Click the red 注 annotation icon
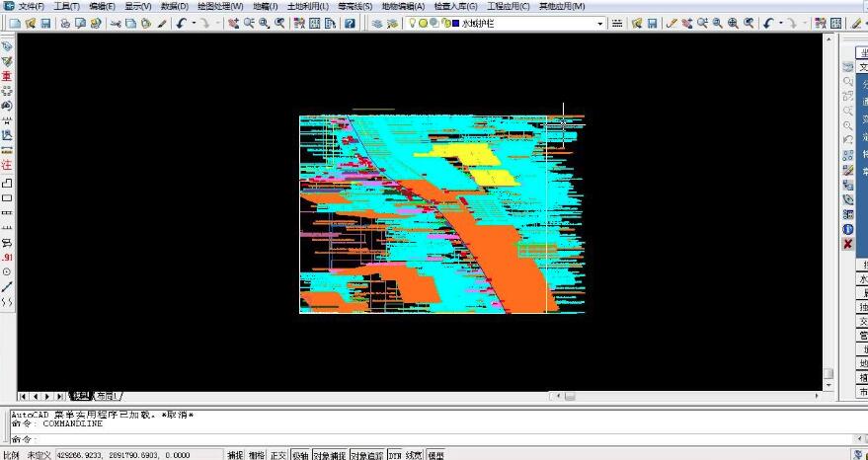868x460 pixels. tap(7, 165)
